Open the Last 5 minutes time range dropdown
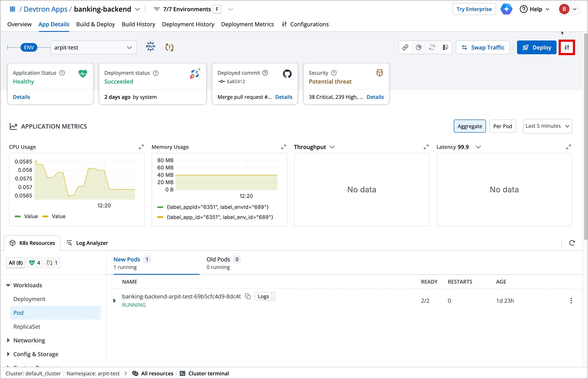This screenshot has width=588, height=379. 547,126
